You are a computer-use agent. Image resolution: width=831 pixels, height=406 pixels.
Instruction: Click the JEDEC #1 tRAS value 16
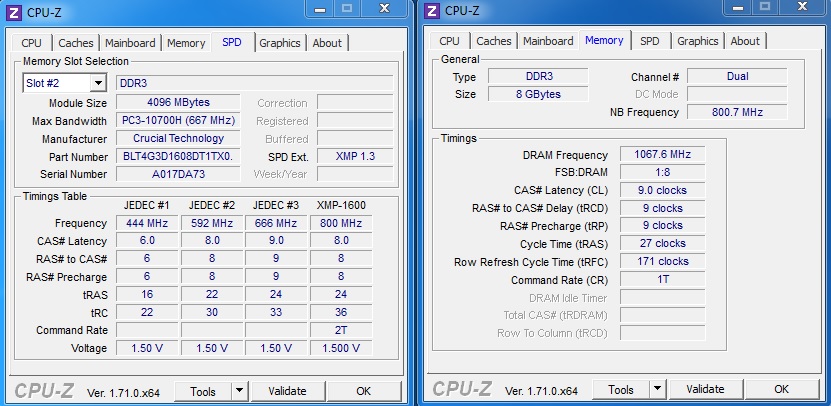point(147,294)
